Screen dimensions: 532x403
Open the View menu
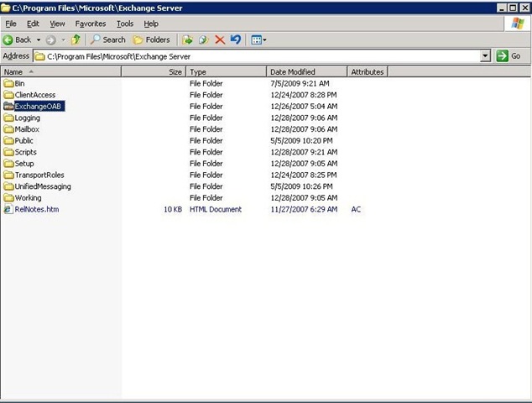tap(57, 24)
